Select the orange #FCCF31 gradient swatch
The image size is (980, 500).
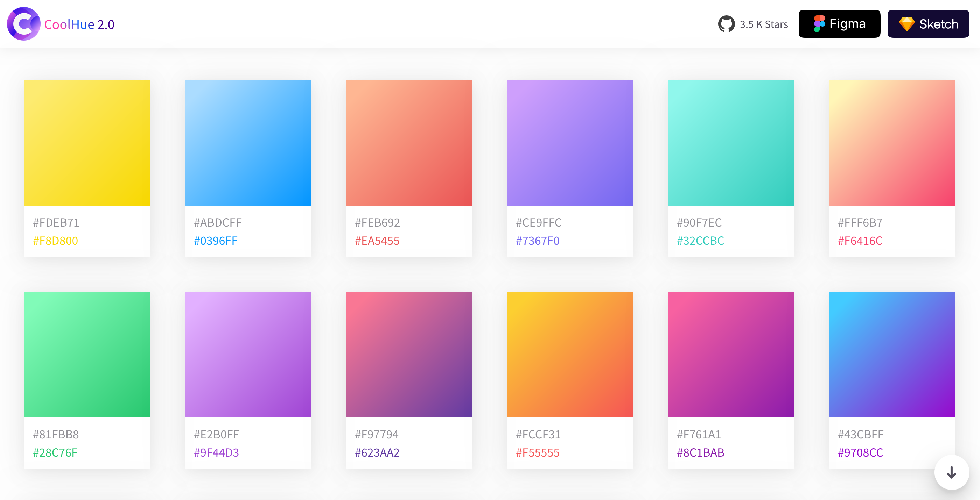[570, 355]
